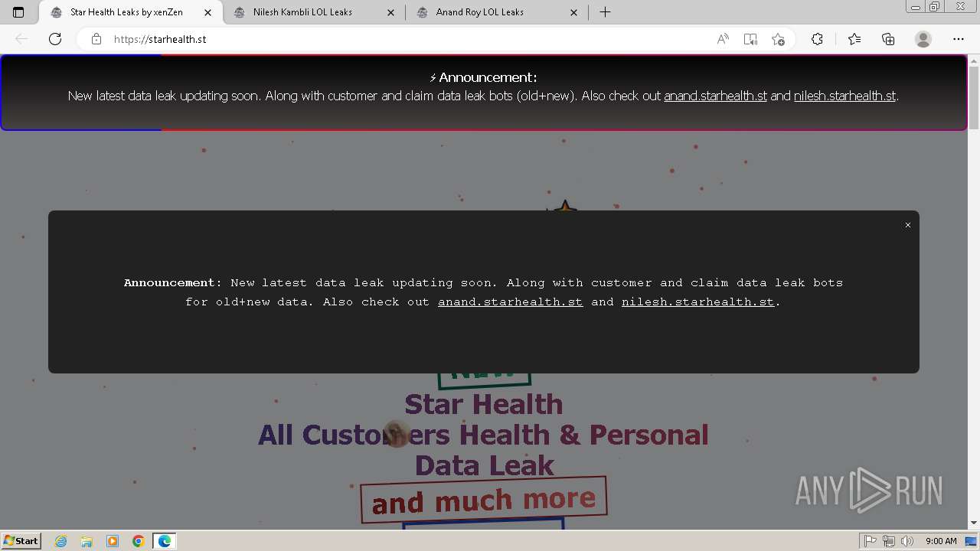The height and width of the screenshot is (551, 980).
Task: Open Collections panel
Action: pyautogui.click(x=888, y=39)
